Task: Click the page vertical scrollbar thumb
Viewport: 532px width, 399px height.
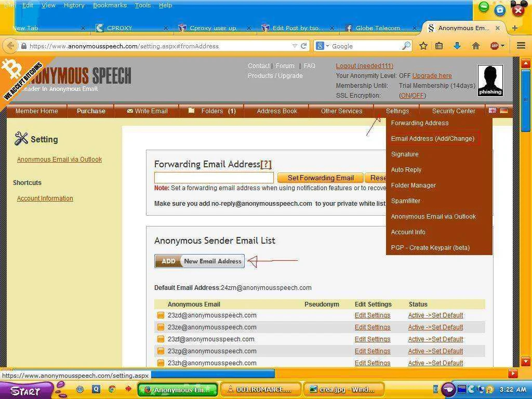Action: tap(525, 100)
